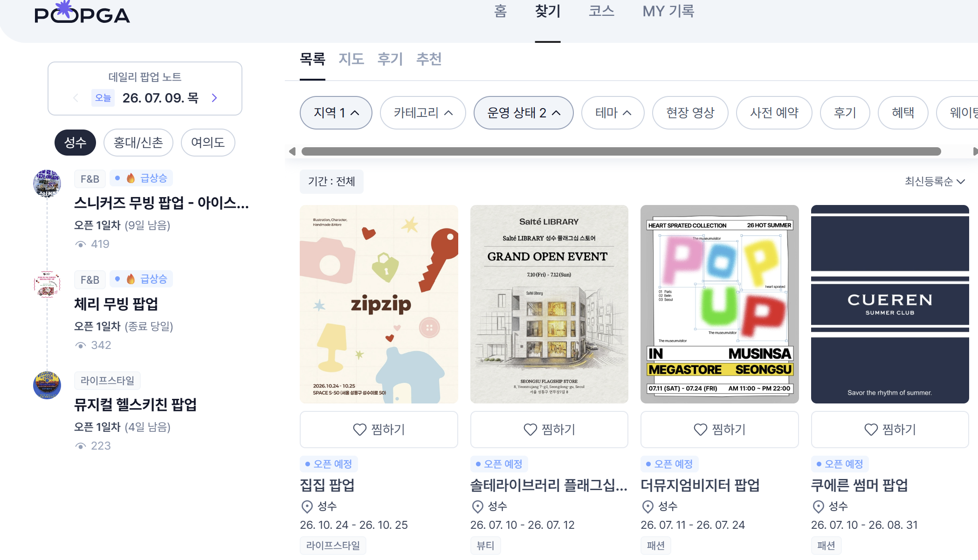This screenshot has width=978, height=560.
Task: Click the POPGA logo
Action: pos(82,13)
